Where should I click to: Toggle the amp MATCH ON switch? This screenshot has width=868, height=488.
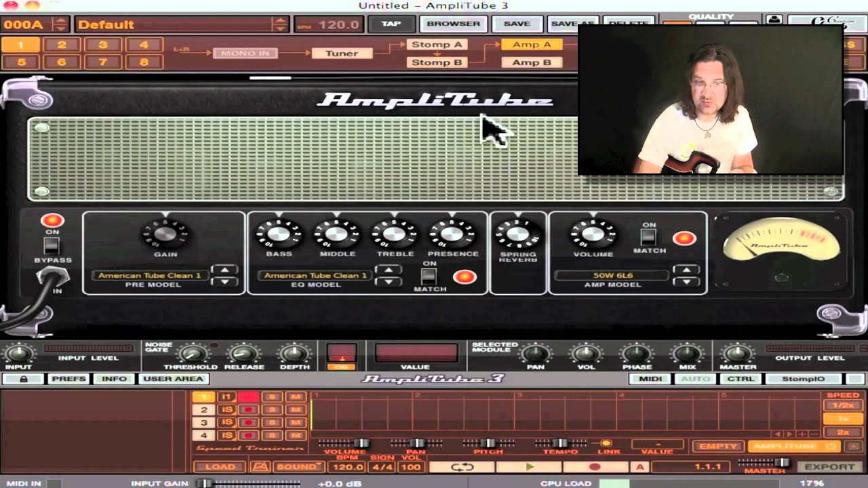[x=649, y=237]
